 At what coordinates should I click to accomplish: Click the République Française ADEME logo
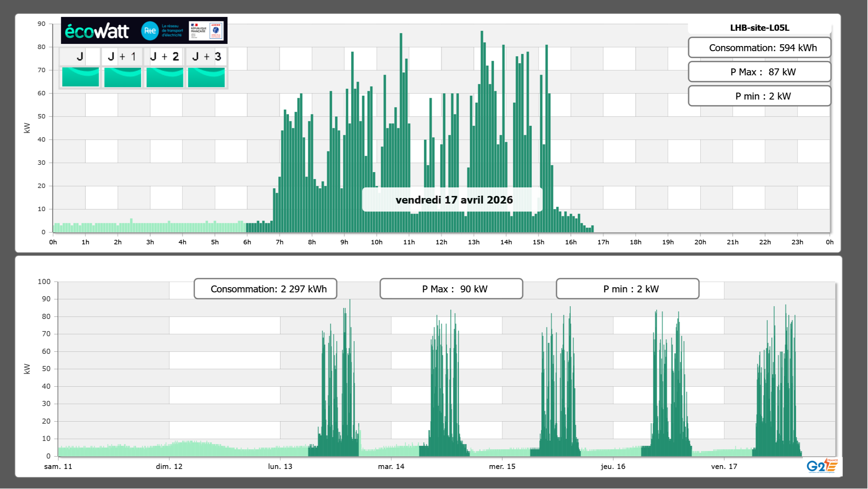[x=206, y=31]
